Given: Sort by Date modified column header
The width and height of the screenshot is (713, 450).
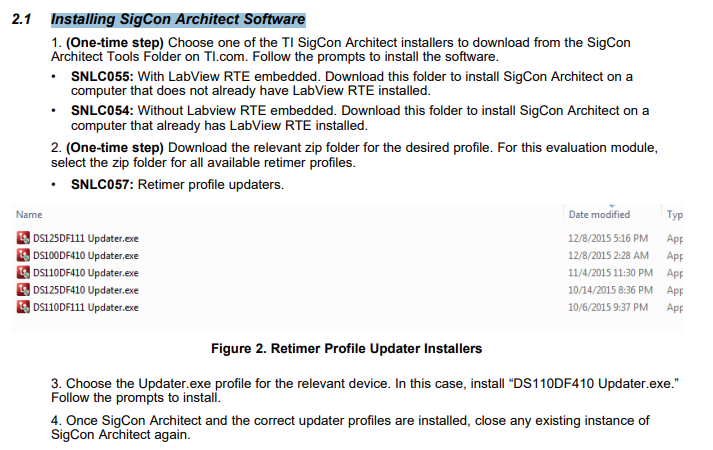Looking at the screenshot, I should click(599, 215).
